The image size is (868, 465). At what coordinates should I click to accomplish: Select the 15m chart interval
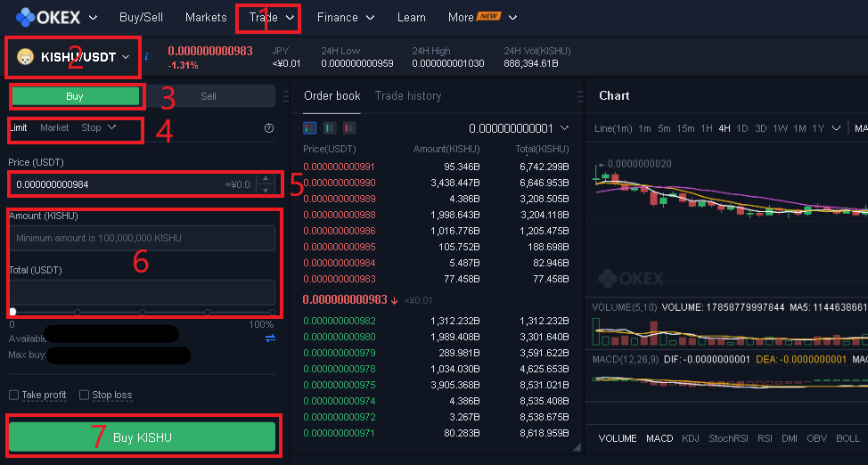684,128
